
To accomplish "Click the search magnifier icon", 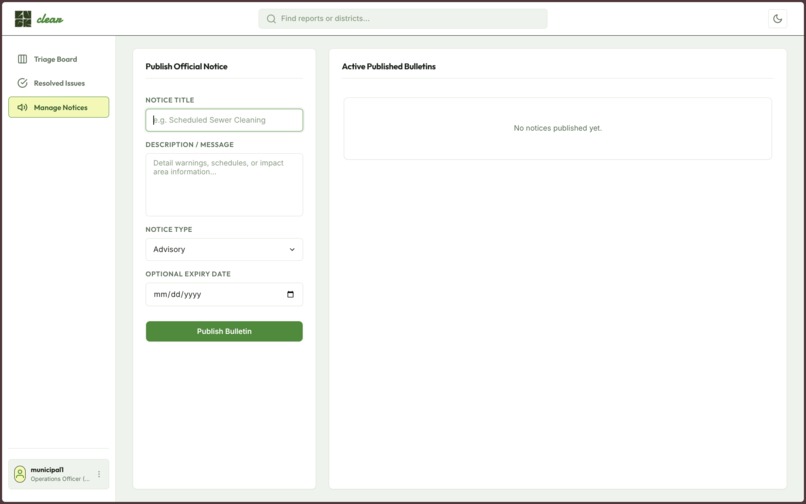I will tap(271, 19).
